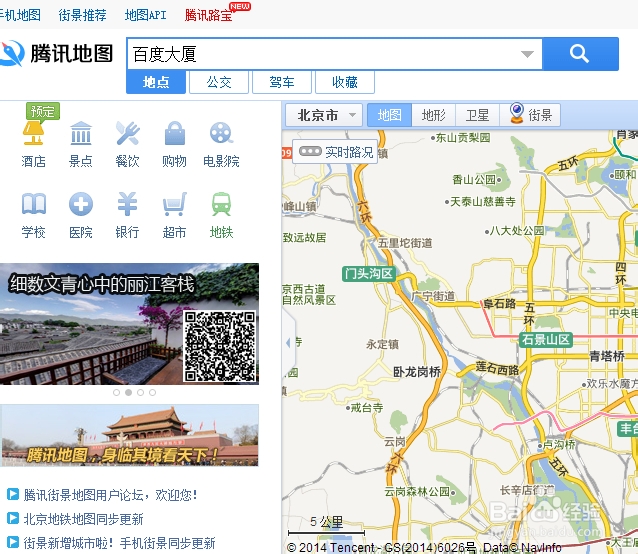Click 东山贡梨园 label on the map
The image size is (638, 554).
[463, 137]
